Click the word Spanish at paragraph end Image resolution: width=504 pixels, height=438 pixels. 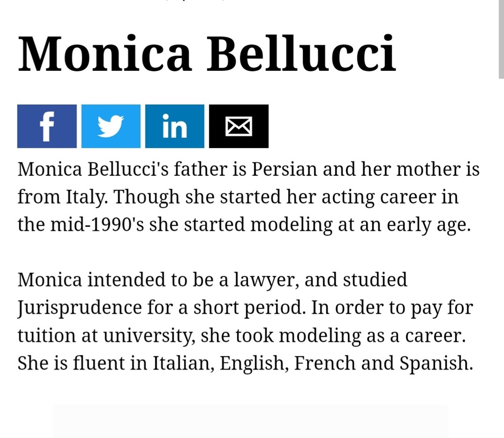click(436, 364)
